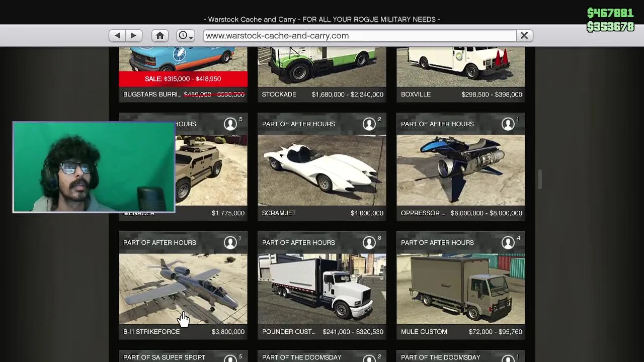Open the Stockade armored truck thumbnail

322,67
